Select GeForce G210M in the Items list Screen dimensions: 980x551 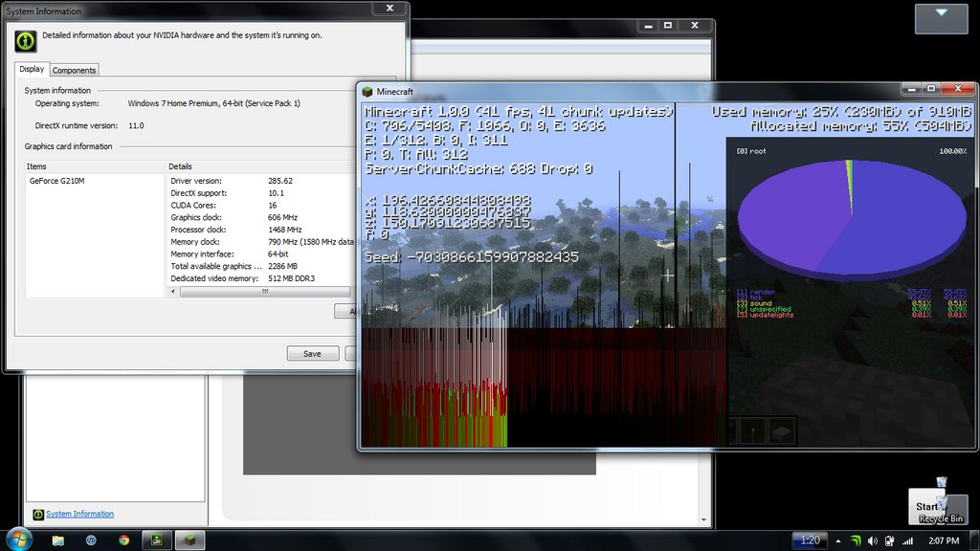point(57,181)
